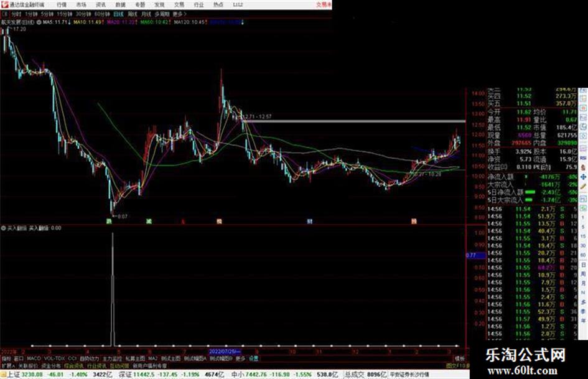Image resolution: width=588 pixels, height=379 pixels.
Task: Click the 净流入额 row in quote panel
Action: 533,176
